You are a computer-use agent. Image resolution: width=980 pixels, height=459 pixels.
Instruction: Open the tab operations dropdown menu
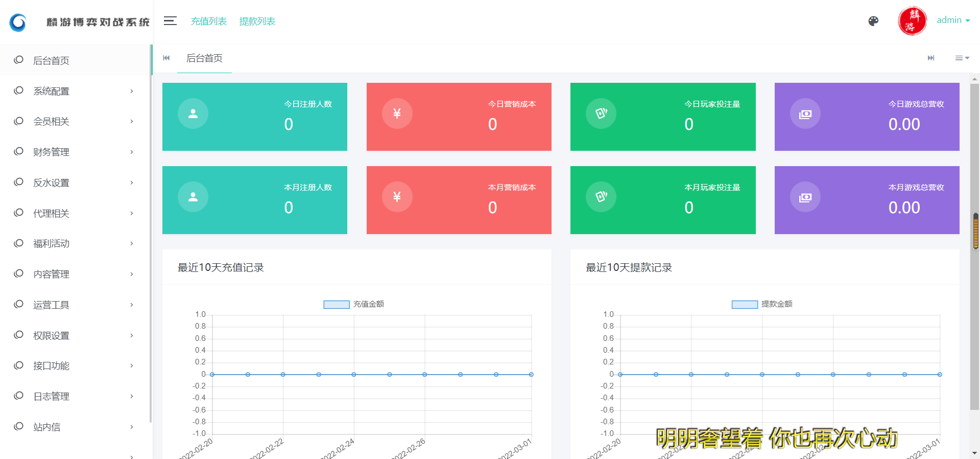962,58
